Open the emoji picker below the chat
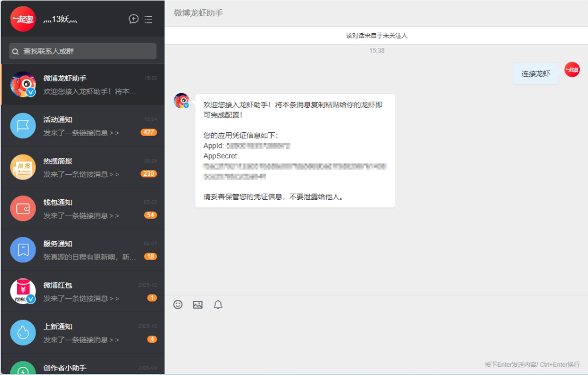The image size is (588, 375). pos(177,304)
